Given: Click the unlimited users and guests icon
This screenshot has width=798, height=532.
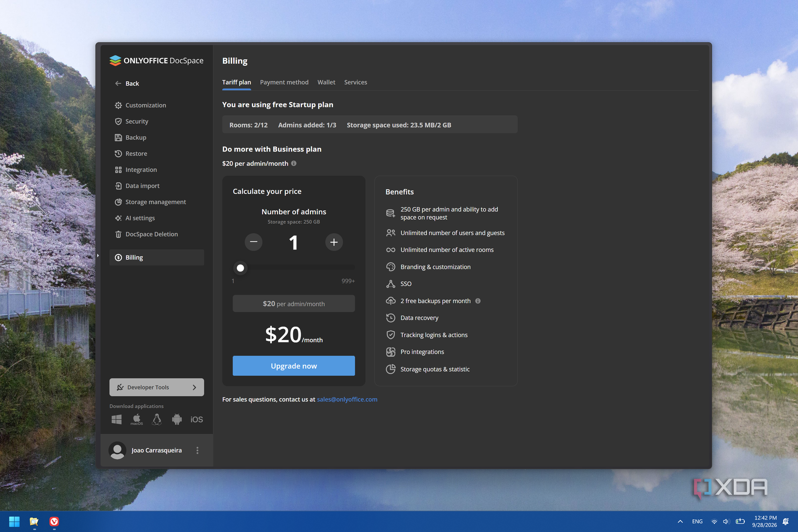Looking at the screenshot, I should click(x=391, y=233).
